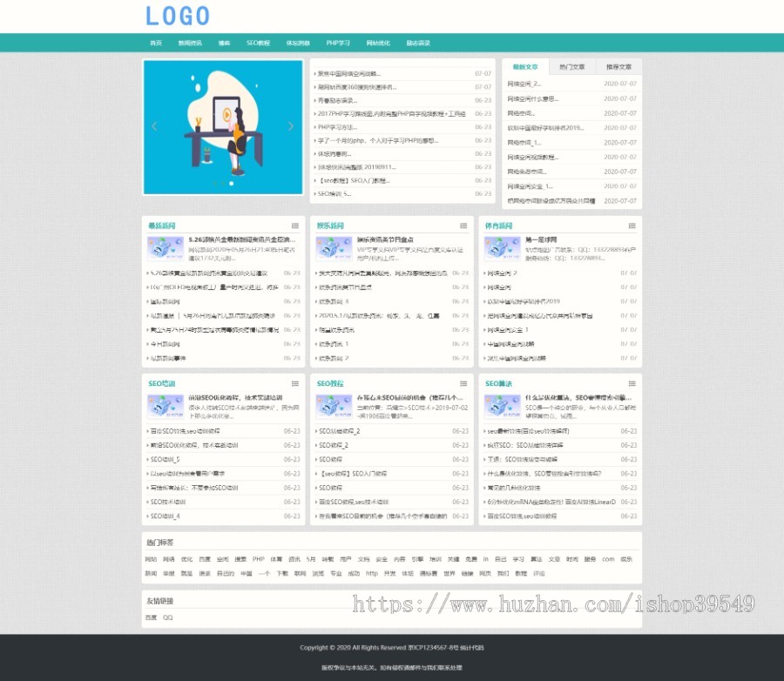784x681 pixels.
Task: Open article 学了一个月的php
Action: click(x=377, y=140)
